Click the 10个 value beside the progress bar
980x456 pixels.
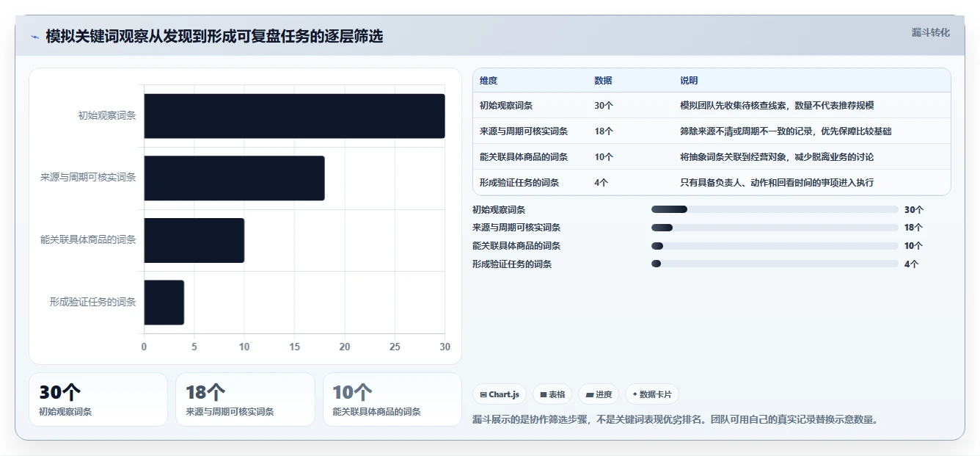pyautogui.click(x=914, y=246)
